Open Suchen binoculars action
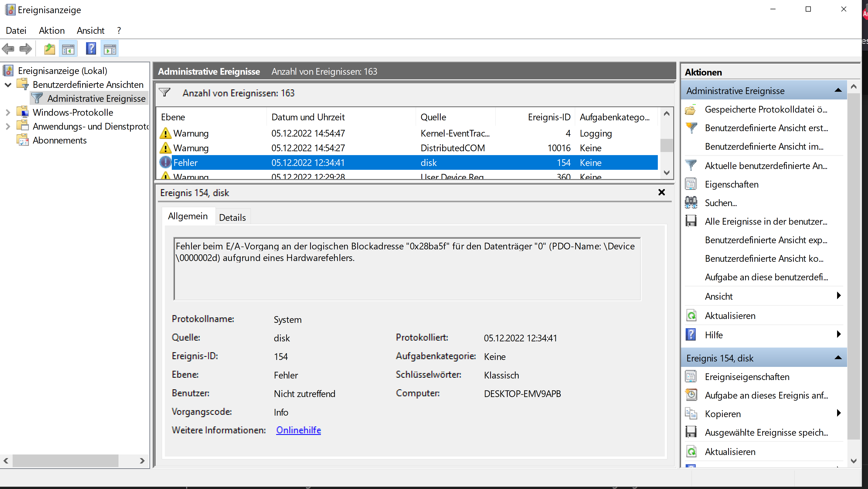The height and width of the screenshot is (489, 868). click(x=721, y=203)
